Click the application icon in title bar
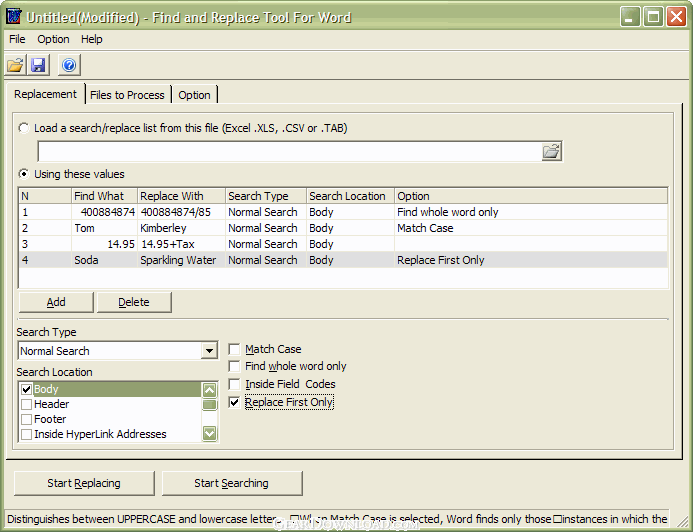The height and width of the screenshot is (532, 693). [x=14, y=16]
